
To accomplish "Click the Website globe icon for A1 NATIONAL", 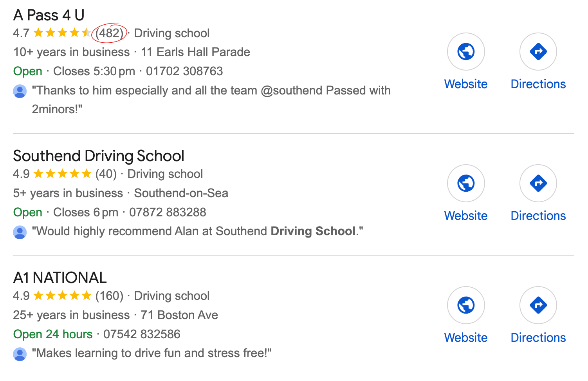I will (466, 305).
